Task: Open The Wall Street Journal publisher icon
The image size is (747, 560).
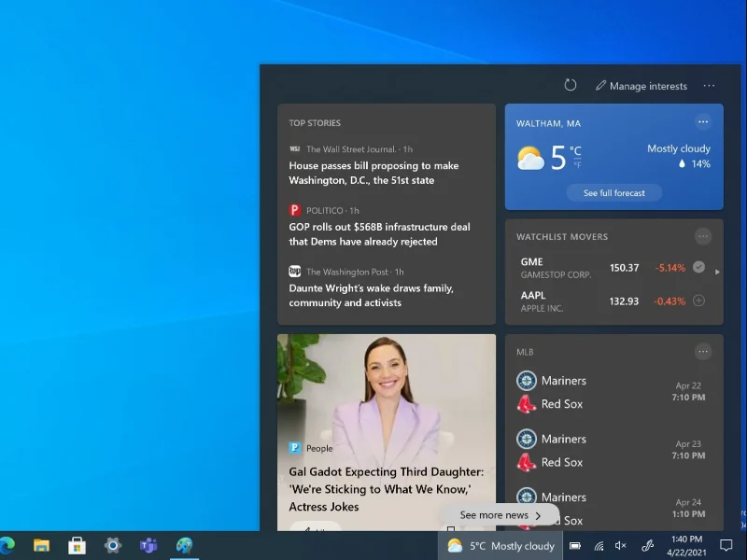Action: pyautogui.click(x=293, y=148)
